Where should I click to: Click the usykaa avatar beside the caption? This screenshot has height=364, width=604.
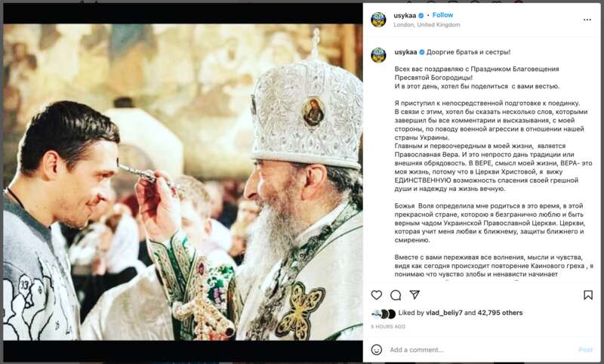pyautogui.click(x=378, y=55)
